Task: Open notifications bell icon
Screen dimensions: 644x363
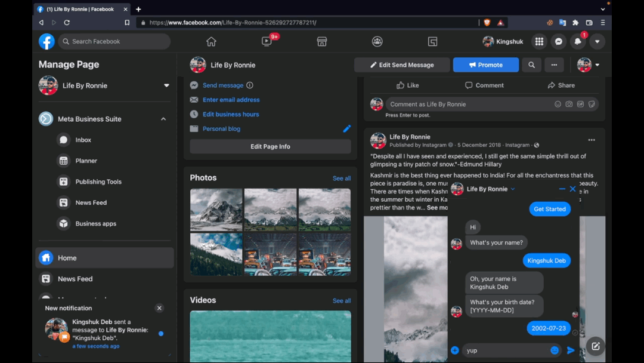Action: tap(578, 42)
